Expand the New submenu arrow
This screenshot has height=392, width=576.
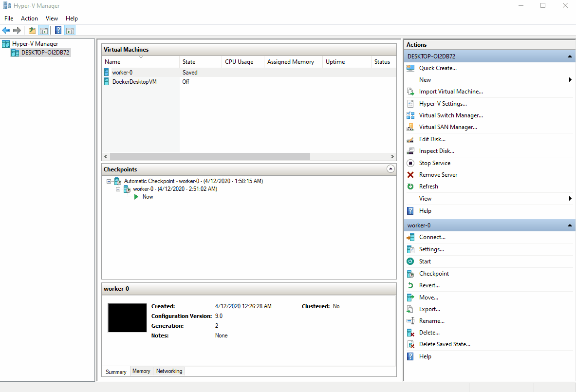(570, 80)
